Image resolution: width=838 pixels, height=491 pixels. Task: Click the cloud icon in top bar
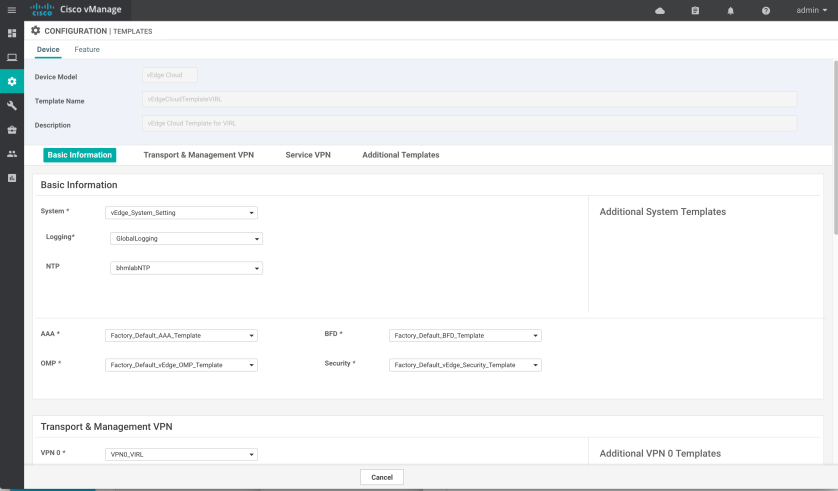point(660,10)
